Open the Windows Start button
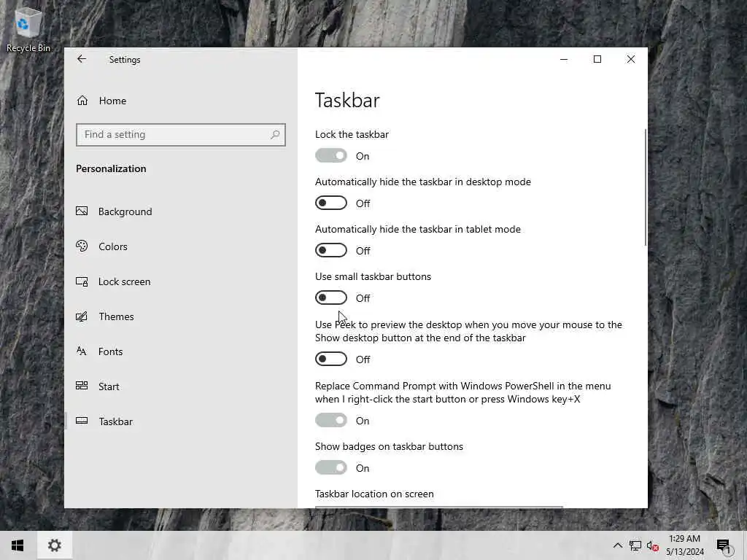 [x=18, y=545]
